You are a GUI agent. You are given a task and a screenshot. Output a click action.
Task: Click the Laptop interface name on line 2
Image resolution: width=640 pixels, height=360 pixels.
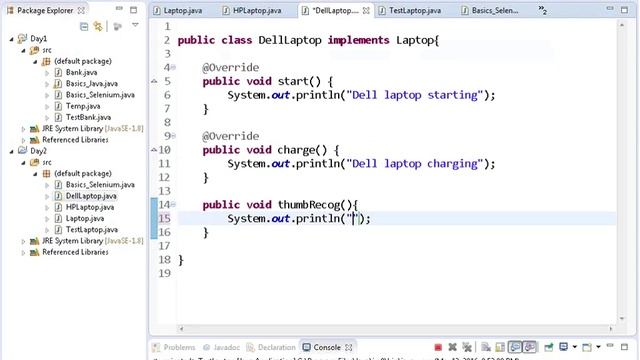[x=414, y=40]
